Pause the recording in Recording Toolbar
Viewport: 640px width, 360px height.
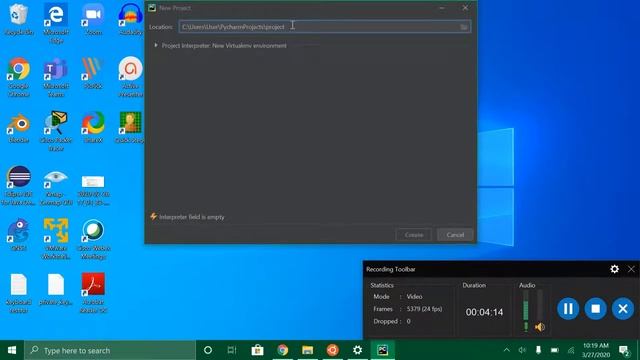(568, 309)
